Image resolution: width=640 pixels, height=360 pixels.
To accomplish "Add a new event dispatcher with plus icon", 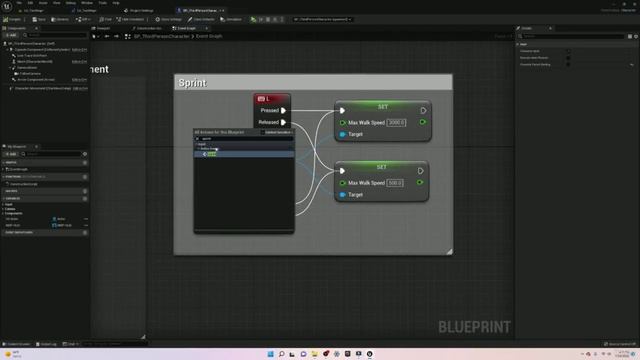I will point(85,232).
